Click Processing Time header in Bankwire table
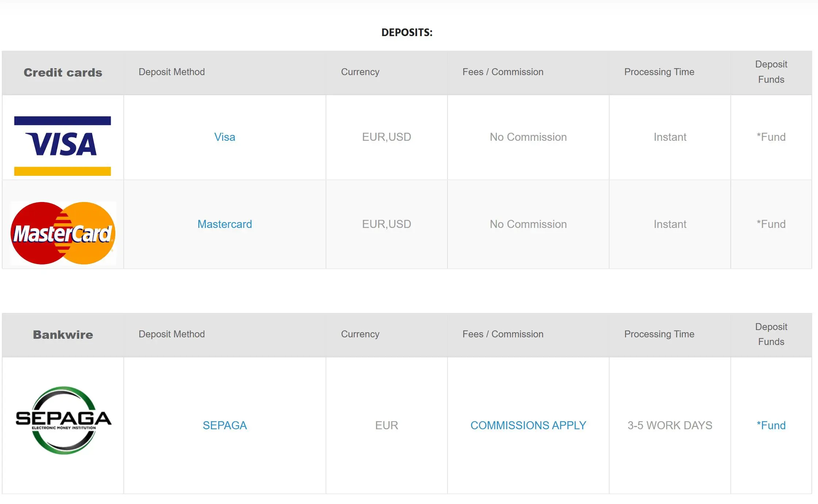 659,334
